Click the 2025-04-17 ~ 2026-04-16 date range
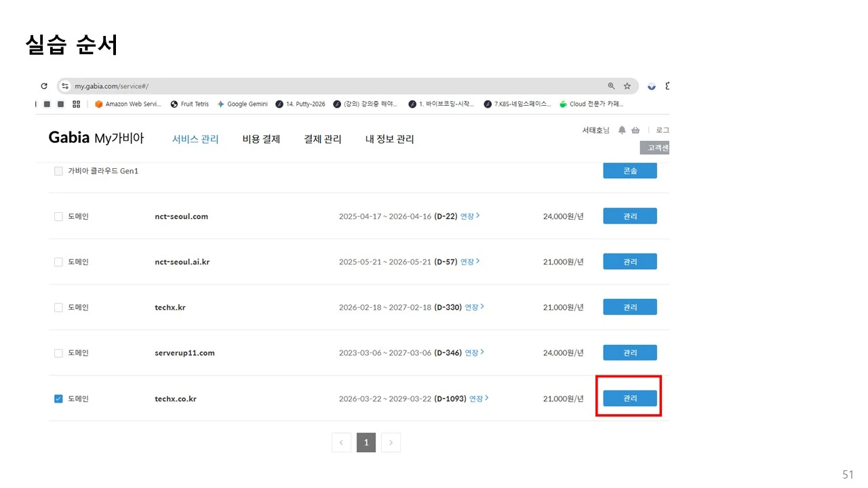This screenshot has width=868, height=488. [385, 216]
